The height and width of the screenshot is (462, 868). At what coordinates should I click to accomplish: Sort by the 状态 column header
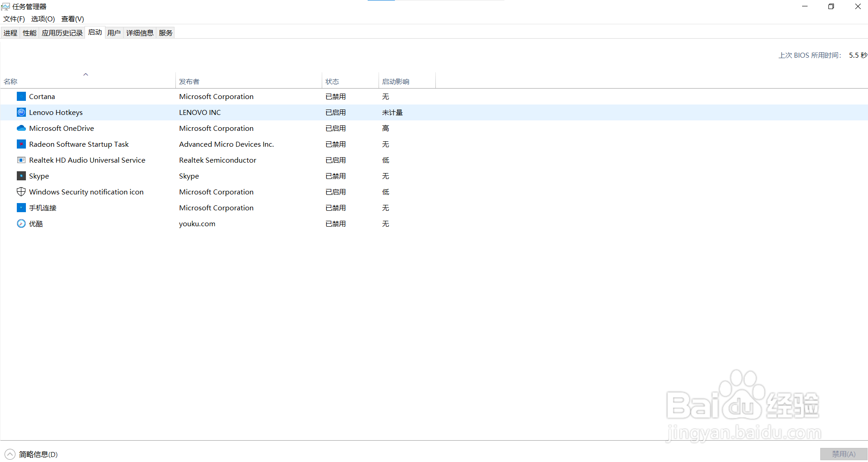pos(350,80)
